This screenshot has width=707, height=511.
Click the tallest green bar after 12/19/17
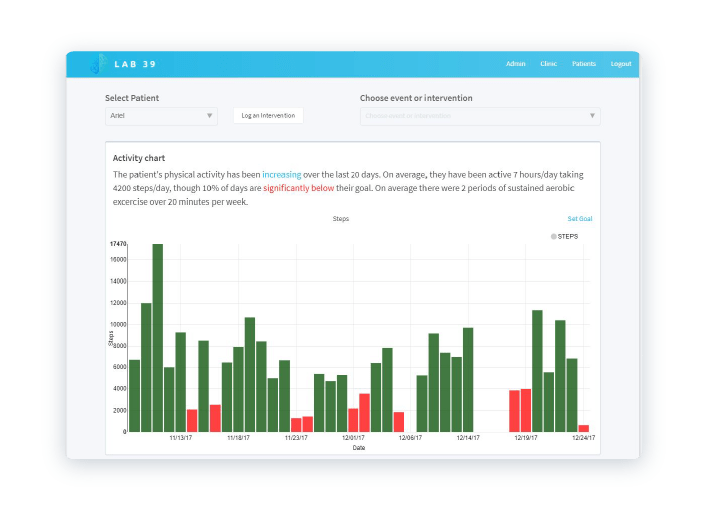tap(537, 370)
